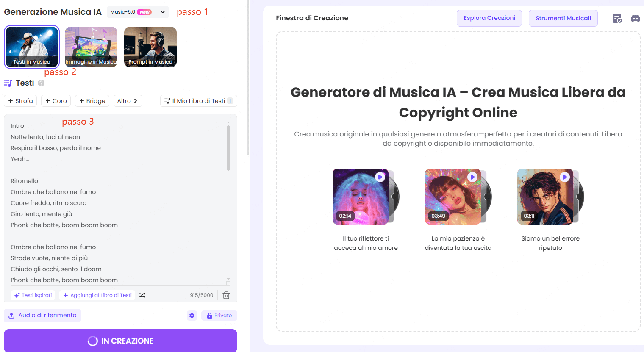Shuffle lyrics using the shuffle icon
Screen dimensions: 644x352
(x=142, y=295)
